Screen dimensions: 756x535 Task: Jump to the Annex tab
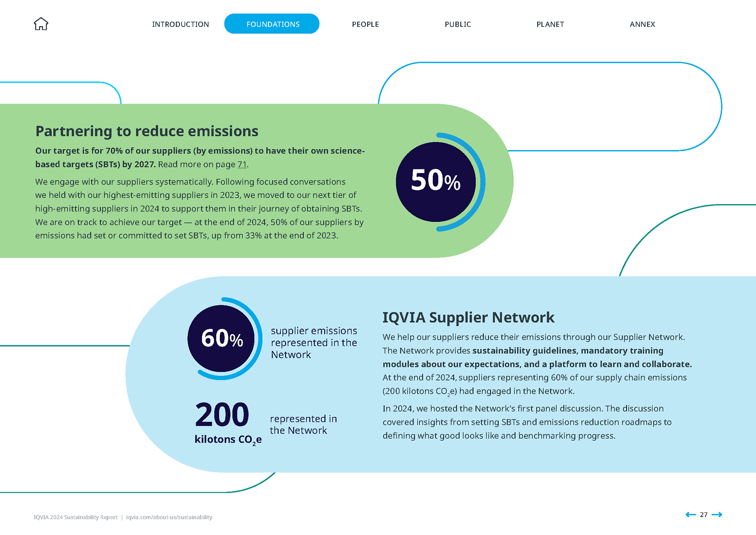[x=642, y=24]
